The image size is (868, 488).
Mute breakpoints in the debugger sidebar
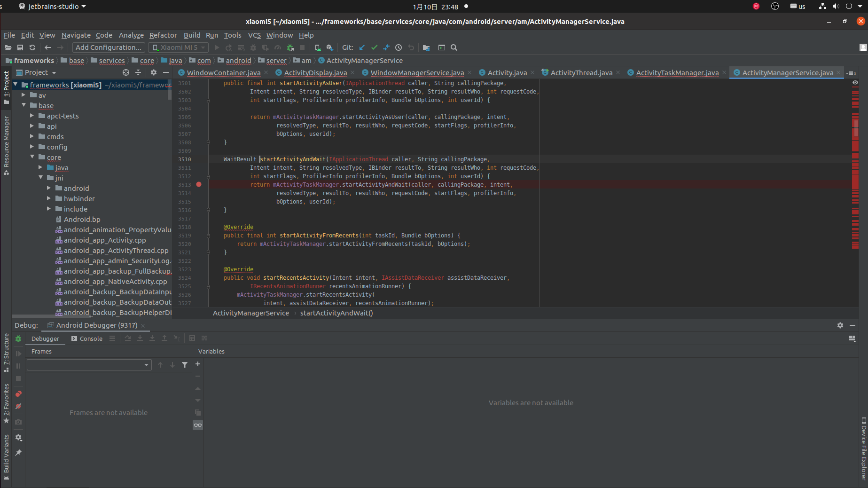18,406
